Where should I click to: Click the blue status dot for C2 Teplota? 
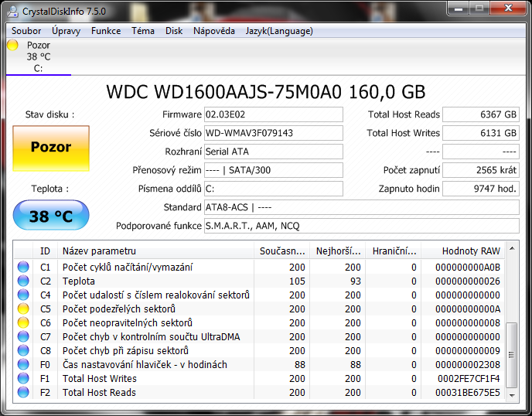point(23,281)
